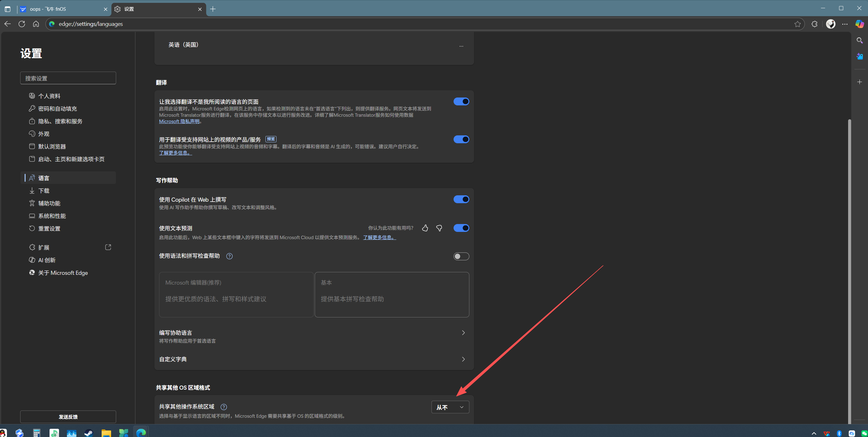Screen dimensions: 868x437
Task: Click the 搜索设置 search field
Action: (68, 78)
